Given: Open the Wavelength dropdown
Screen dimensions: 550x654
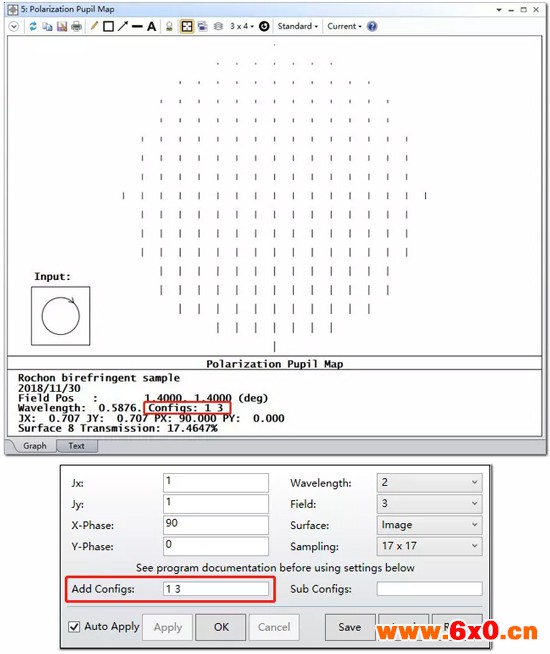Looking at the screenshot, I should click(429, 483).
